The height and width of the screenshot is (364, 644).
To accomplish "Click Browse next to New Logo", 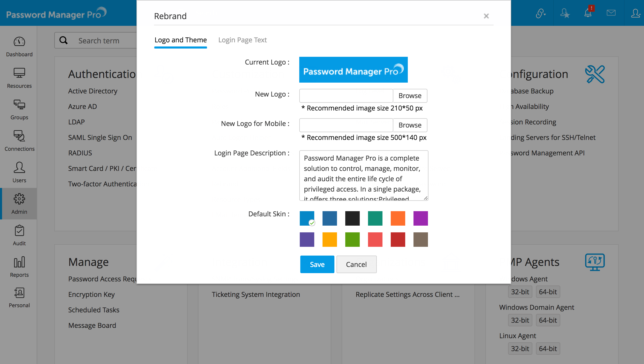I will point(410,96).
